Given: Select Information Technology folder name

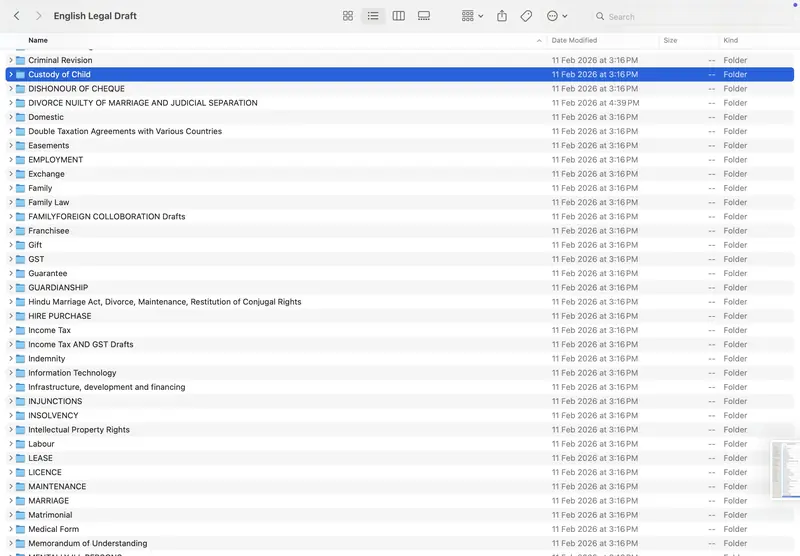Looking at the screenshot, I should pos(72,373).
